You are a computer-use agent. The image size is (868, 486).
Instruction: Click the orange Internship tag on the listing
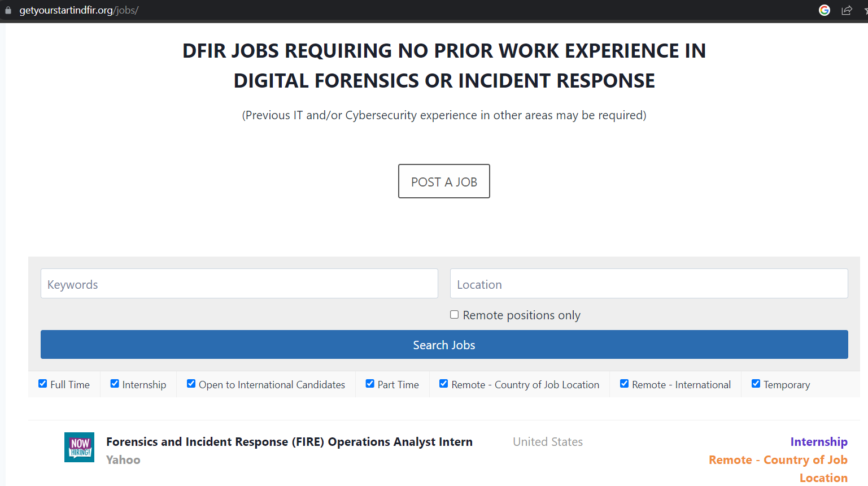coord(819,441)
